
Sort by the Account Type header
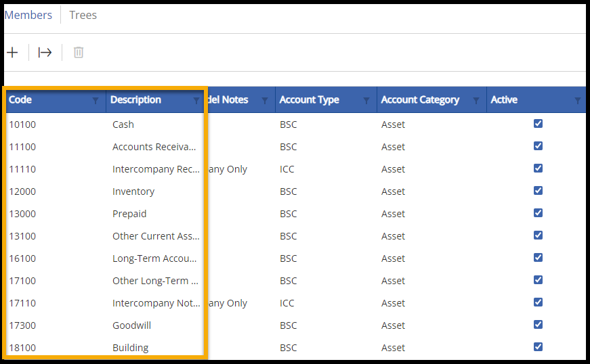point(310,99)
